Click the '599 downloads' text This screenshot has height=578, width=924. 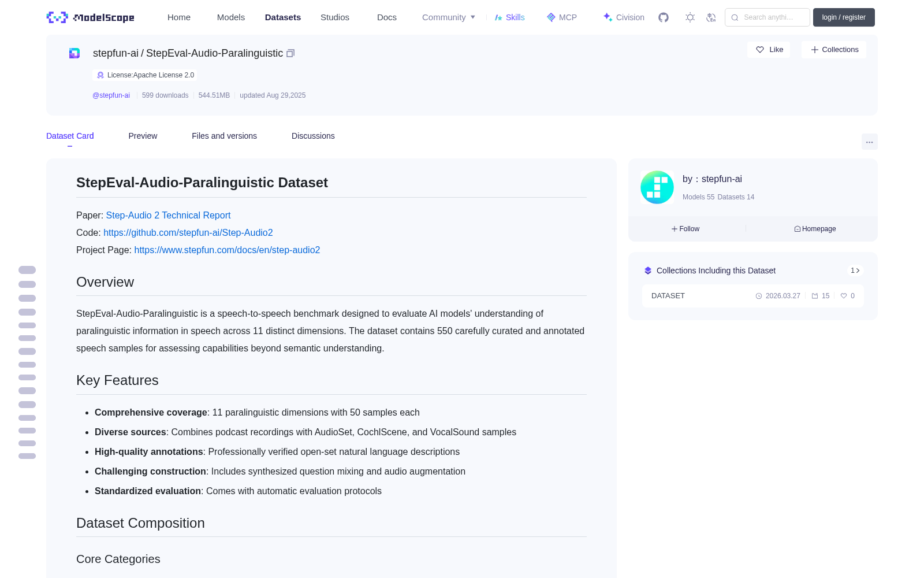165,95
